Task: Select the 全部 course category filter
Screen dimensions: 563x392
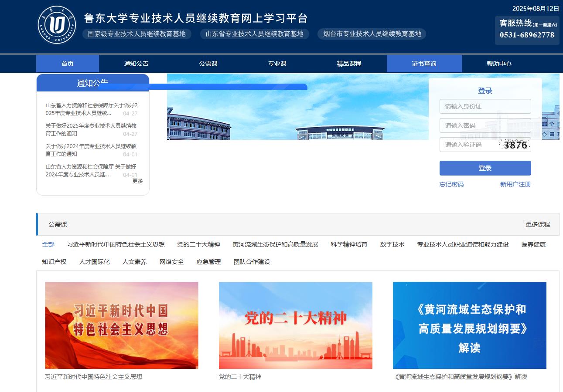Action: 48,244
